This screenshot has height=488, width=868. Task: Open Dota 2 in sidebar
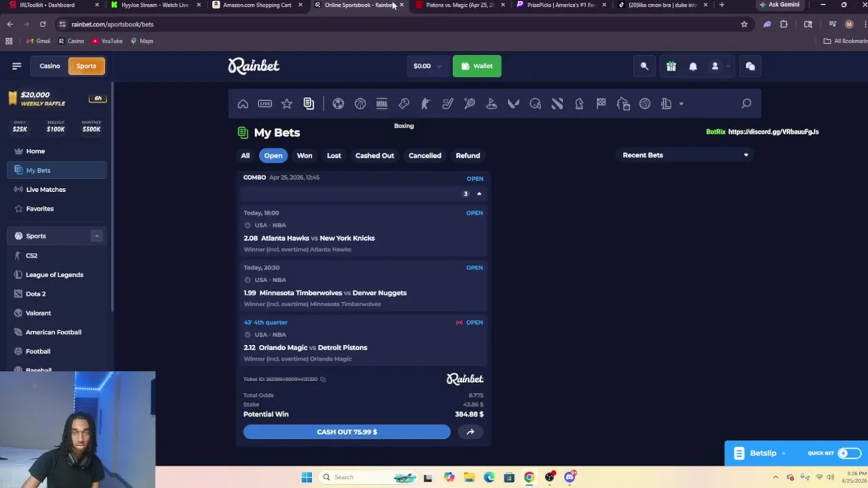click(x=57, y=293)
